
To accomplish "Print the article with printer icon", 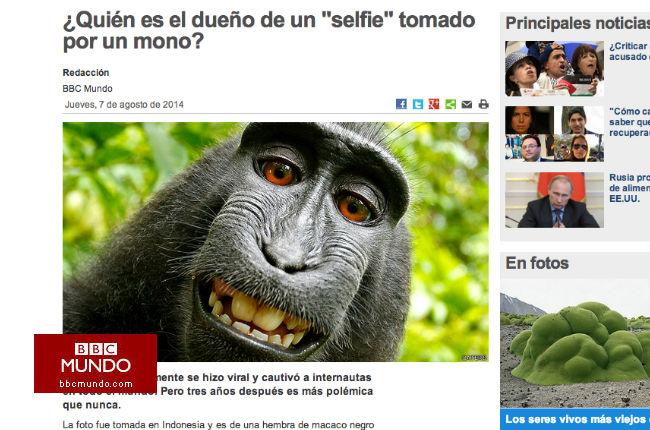I will pos(483,104).
